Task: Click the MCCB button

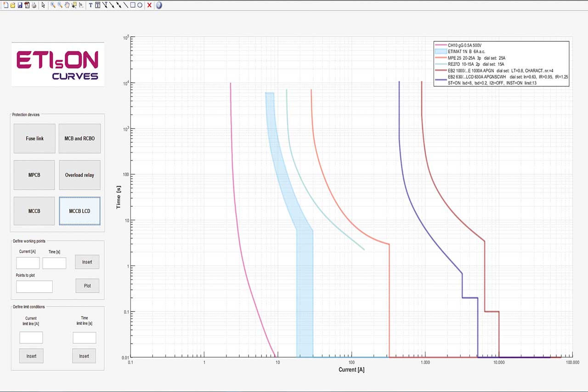Action: click(34, 211)
